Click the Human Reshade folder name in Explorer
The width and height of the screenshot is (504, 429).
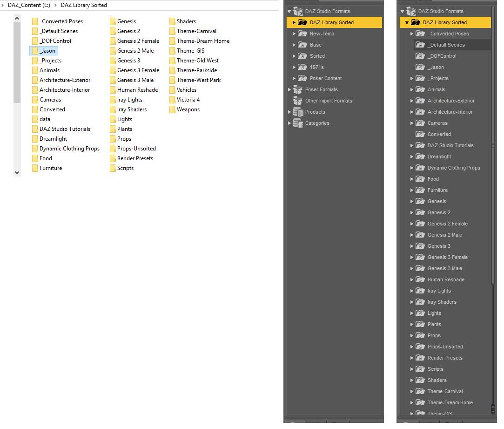(137, 90)
